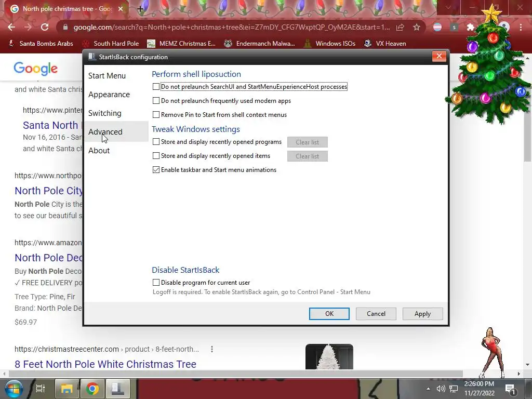
Task: Enable Remove Pin to Start from context menus
Action: (156, 115)
